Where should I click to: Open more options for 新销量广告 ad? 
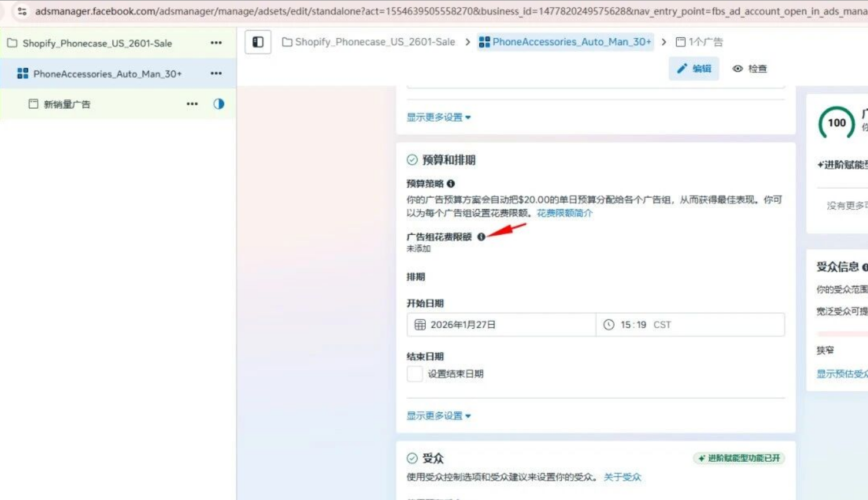192,104
